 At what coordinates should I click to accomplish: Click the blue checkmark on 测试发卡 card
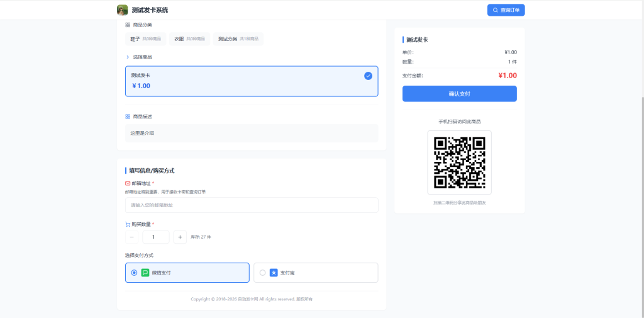pos(368,76)
